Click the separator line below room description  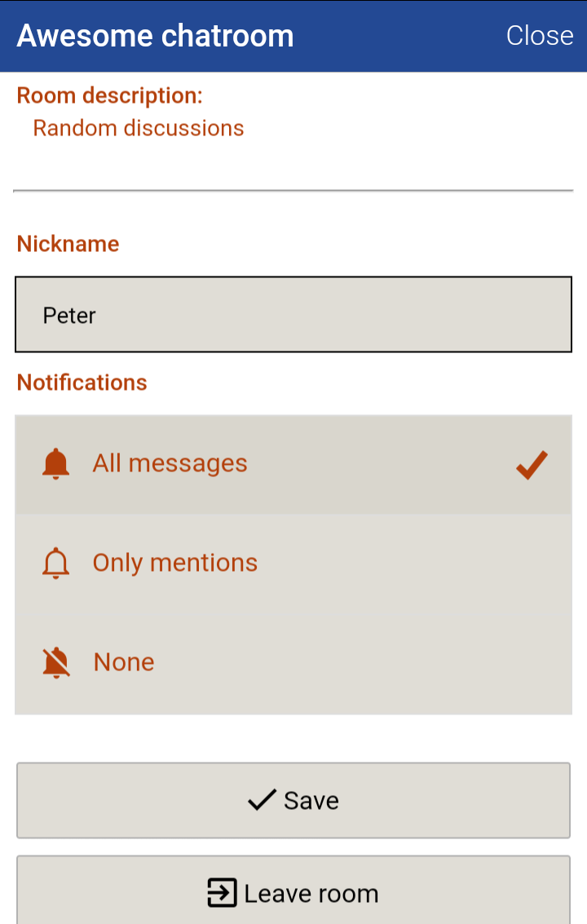coord(293,191)
